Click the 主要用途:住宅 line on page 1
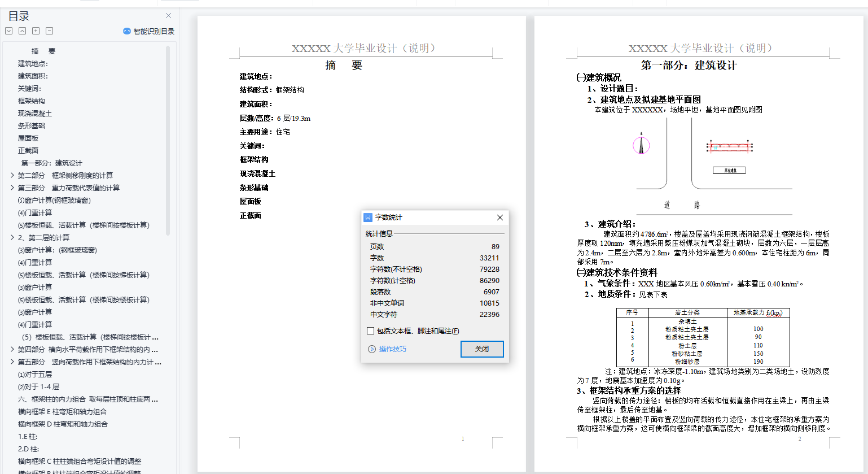Image resolution: width=868 pixels, height=474 pixels. point(265,132)
